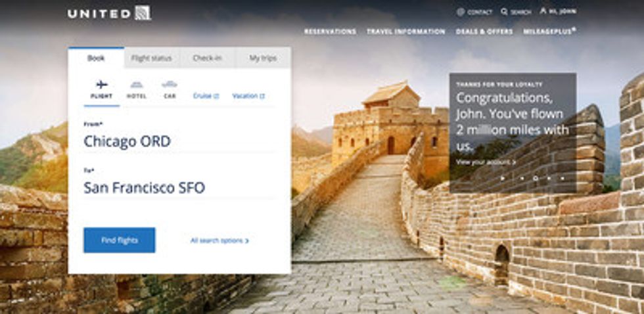This screenshot has height=314, width=644.
Task: Click the Chicago ORD From field
Action: click(179, 137)
